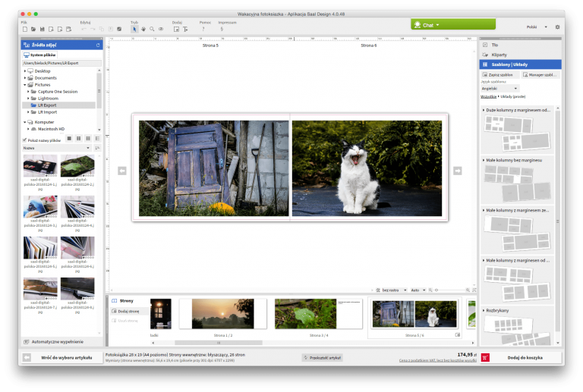Collapse the Komputer tree node

[x=25, y=122]
